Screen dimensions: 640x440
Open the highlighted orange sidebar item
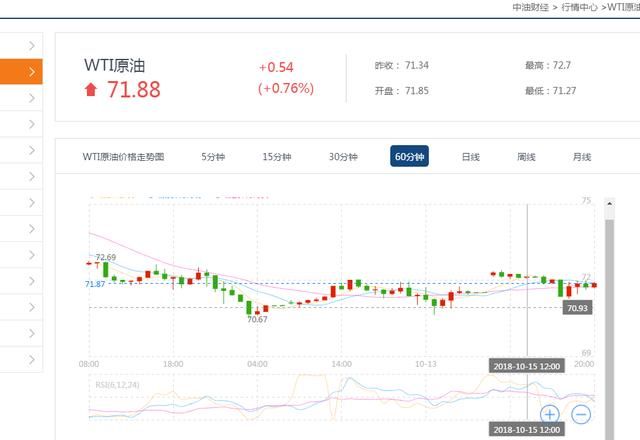21,72
